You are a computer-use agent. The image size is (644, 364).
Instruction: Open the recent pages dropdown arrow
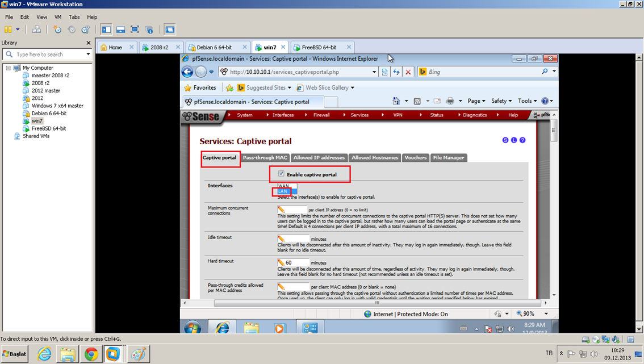click(x=211, y=72)
